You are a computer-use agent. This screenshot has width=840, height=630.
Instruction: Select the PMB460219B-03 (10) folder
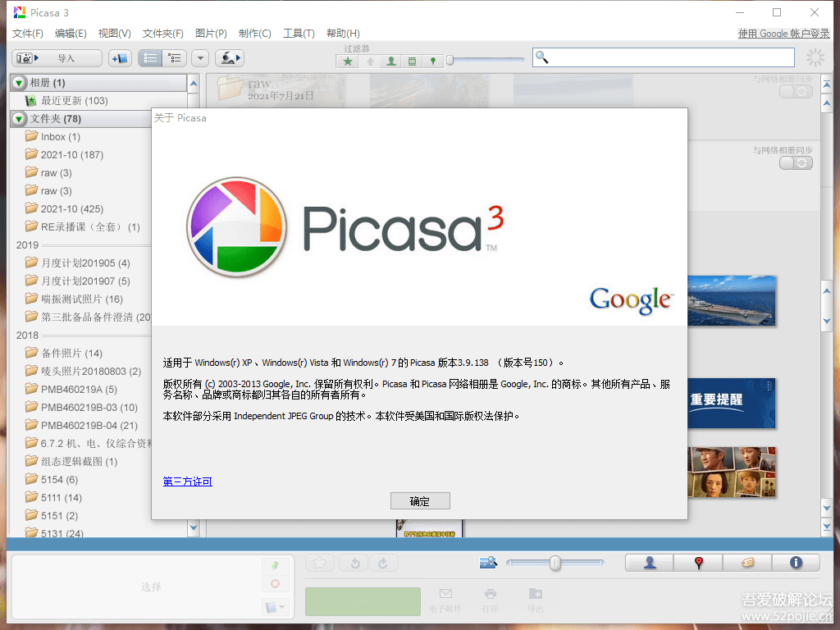pos(81,408)
